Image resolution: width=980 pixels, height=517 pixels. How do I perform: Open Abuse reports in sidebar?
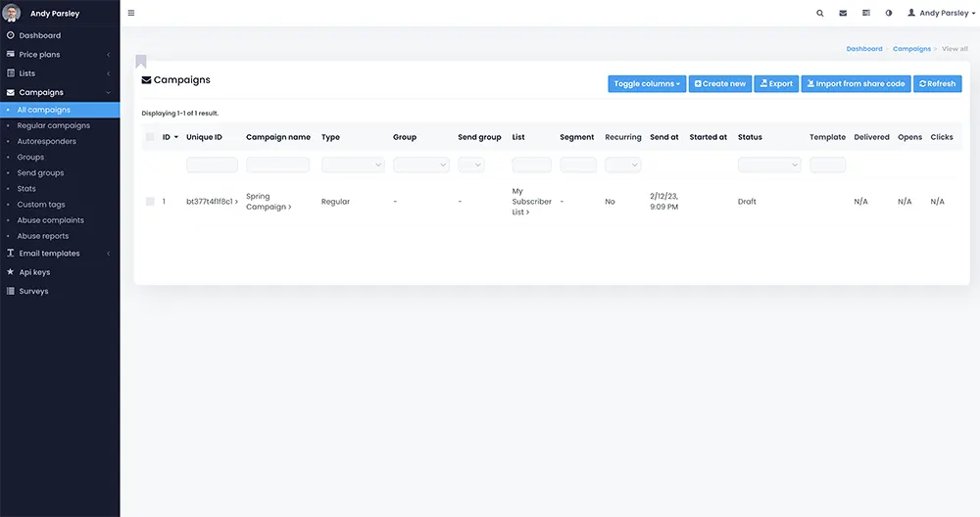pos(43,236)
